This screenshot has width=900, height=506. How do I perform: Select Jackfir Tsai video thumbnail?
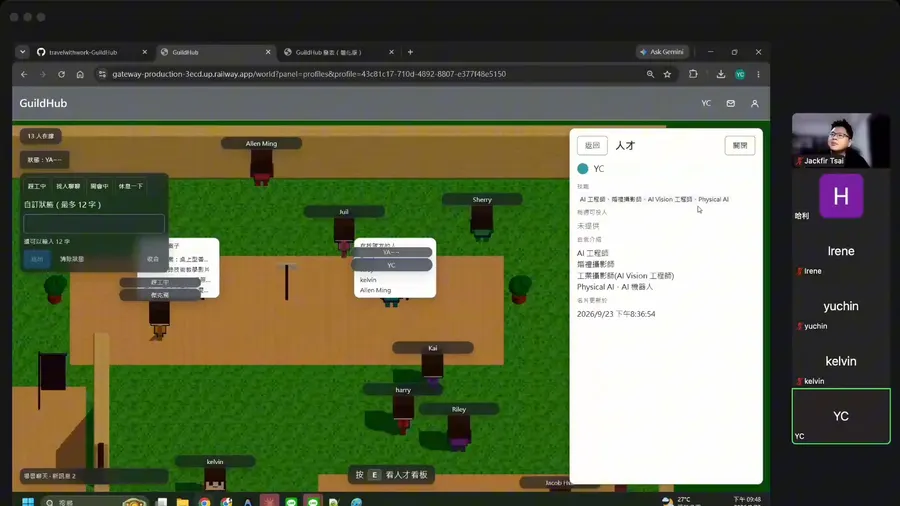(x=841, y=140)
